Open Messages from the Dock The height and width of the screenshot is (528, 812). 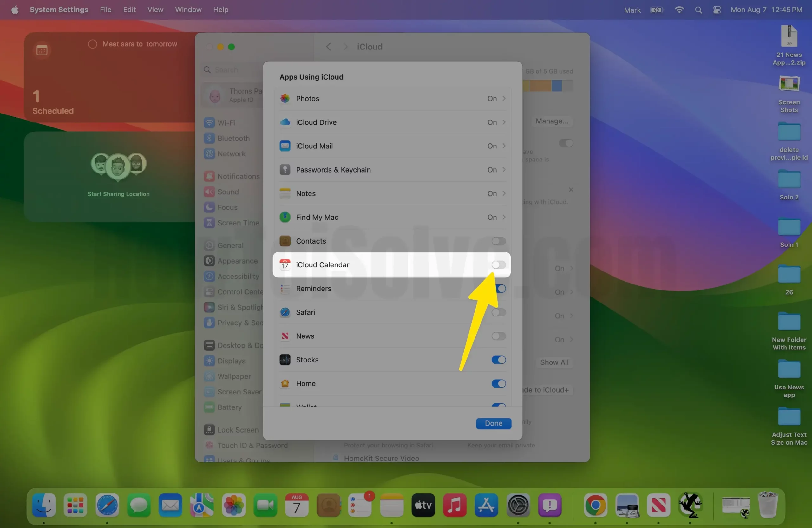(x=139, y=505)
